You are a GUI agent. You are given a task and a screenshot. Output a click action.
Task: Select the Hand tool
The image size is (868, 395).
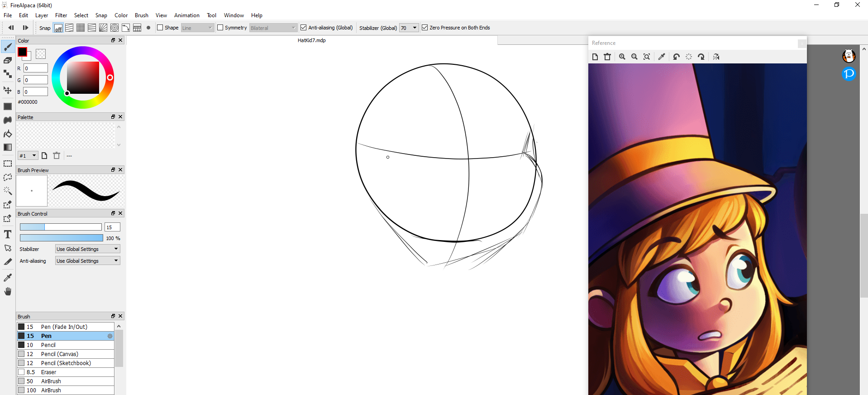pyautogui.click(x=8, y=291)
